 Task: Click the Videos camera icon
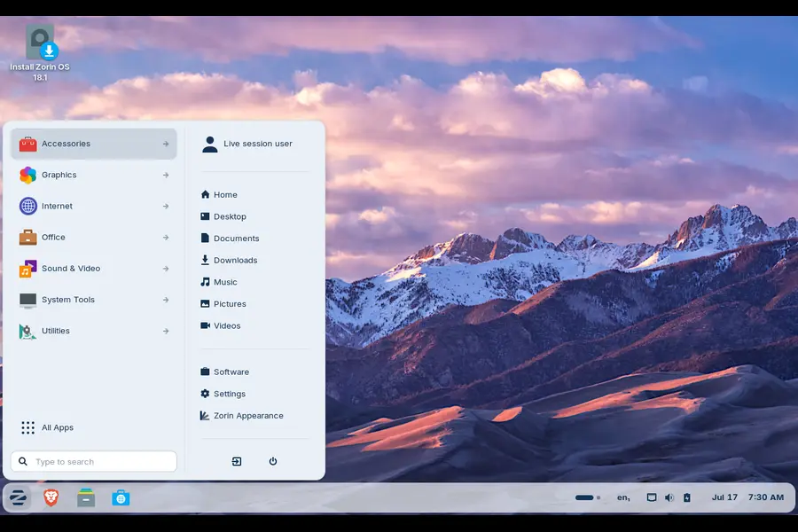[205, 325]
